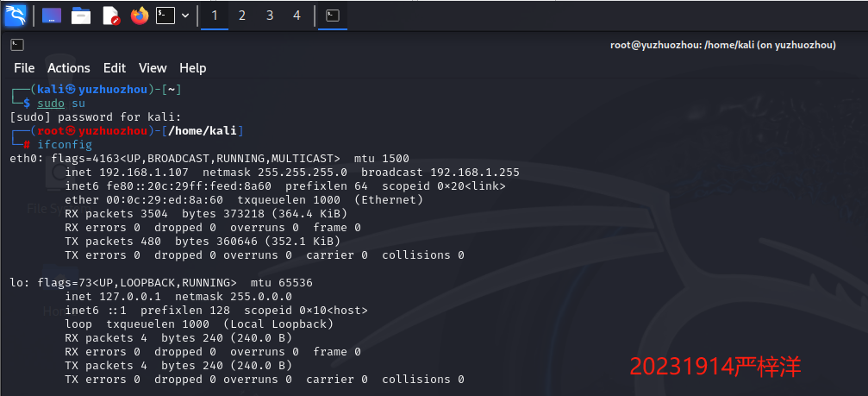The height and width of the screenshot is (396, 868).
Task: Launch the Firefox browser icon
Action: (140, 16)
